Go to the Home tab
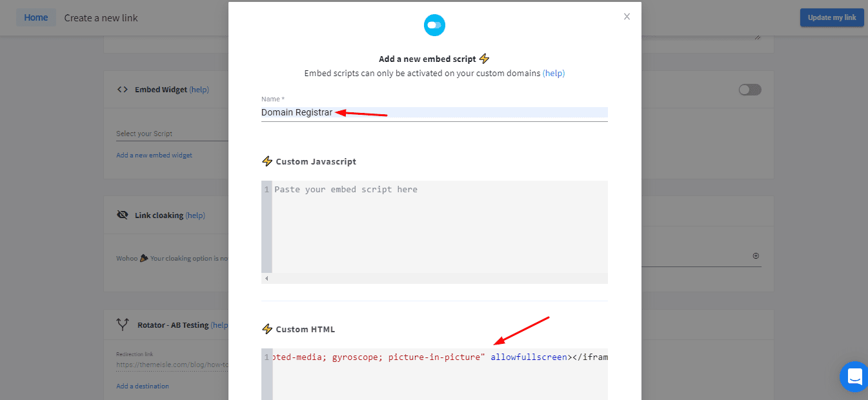The image size is (868, 400). (x=36, y=17)
